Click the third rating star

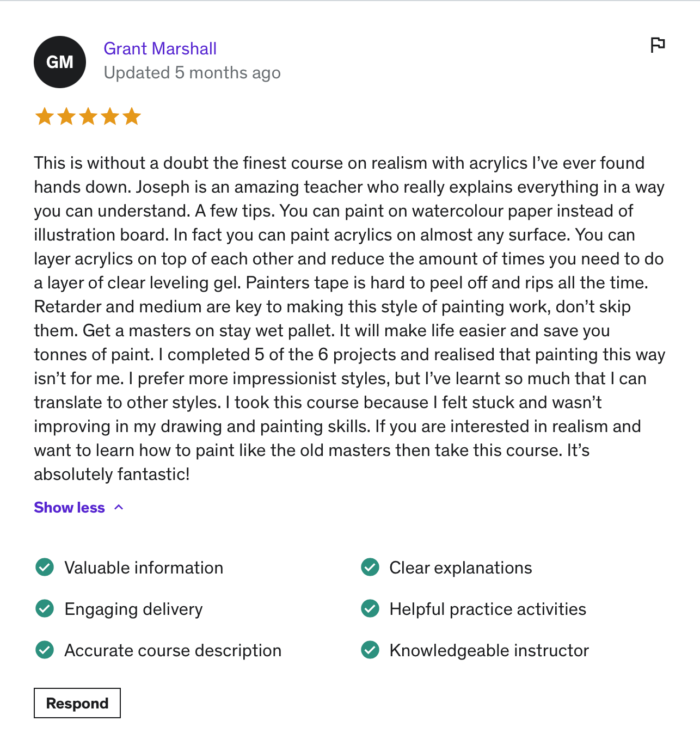tap(88, 116)
